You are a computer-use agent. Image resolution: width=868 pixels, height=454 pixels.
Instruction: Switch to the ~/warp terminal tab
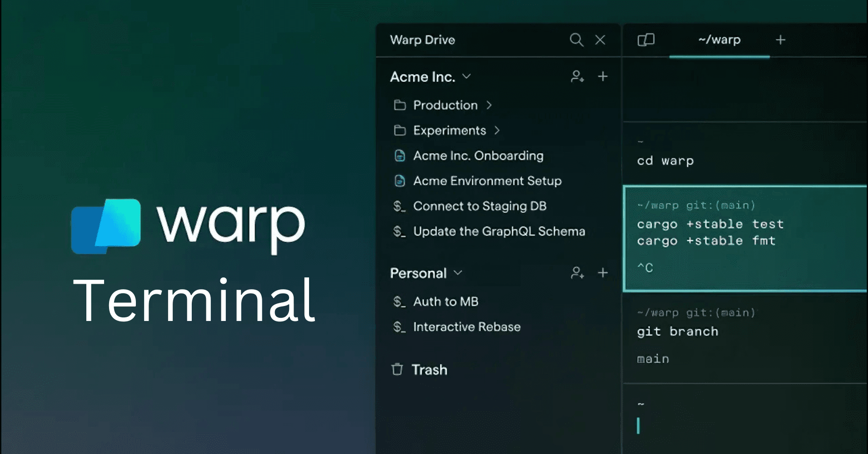click(x=718, y=40)
